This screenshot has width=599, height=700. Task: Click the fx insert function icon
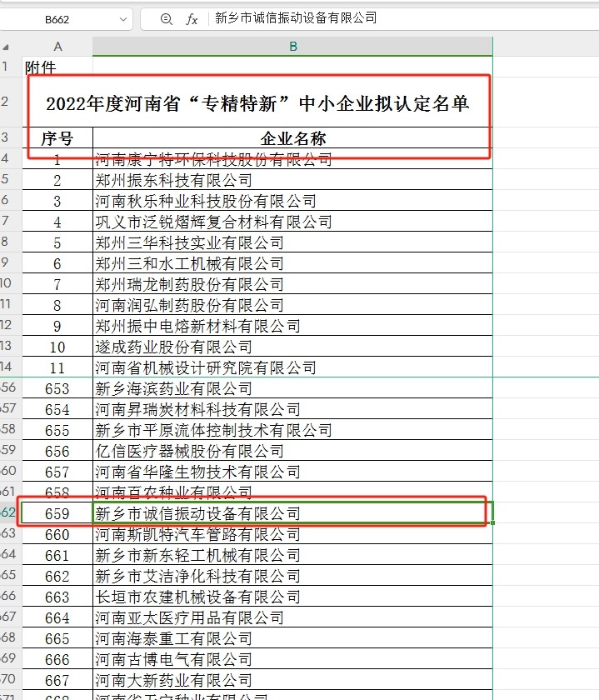[192, 19]
